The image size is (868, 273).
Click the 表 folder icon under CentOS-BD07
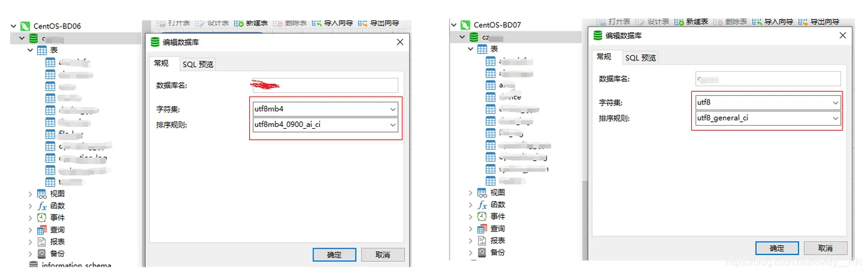click(482, 49)
